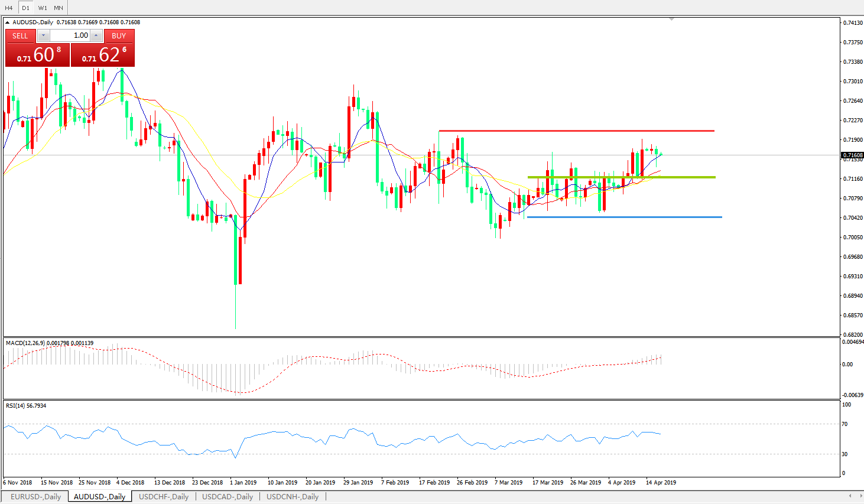Switch to the USDCHF Daily tab

click(164, 497)
